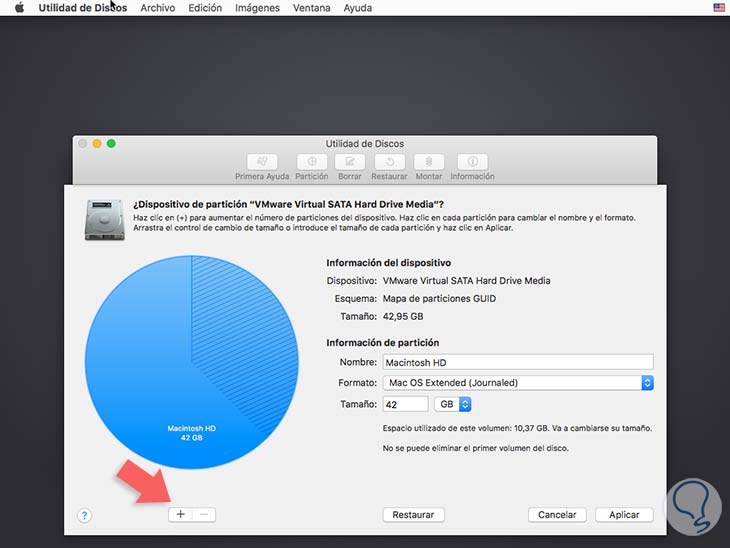
Task: Click the Montar toolbar icon
Action: coord(429,162)
